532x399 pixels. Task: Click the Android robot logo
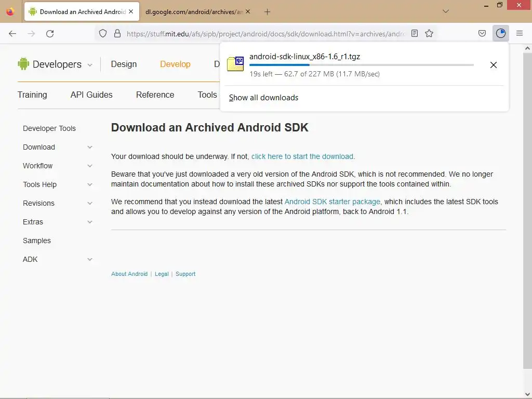tap(23, 64)
